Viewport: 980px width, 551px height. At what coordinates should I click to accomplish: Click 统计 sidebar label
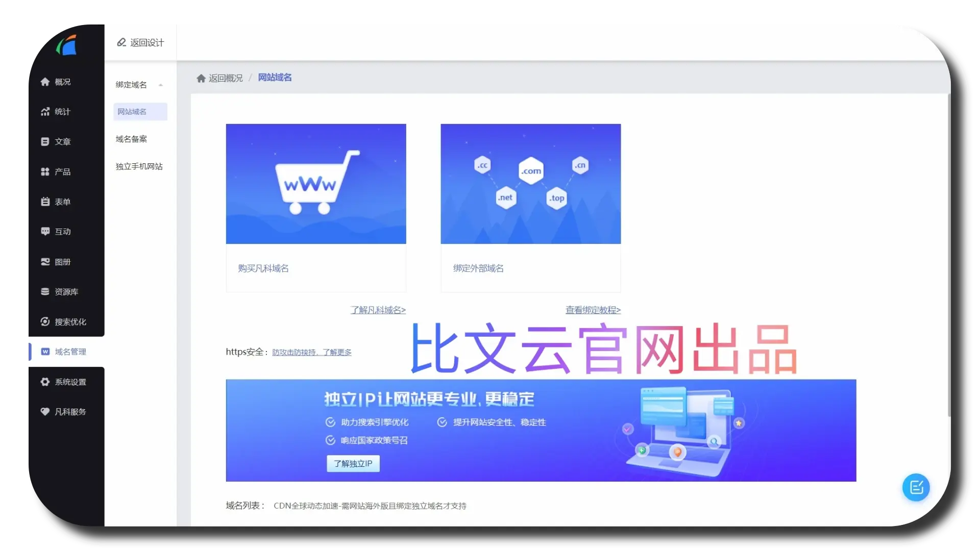coord(63,112)
